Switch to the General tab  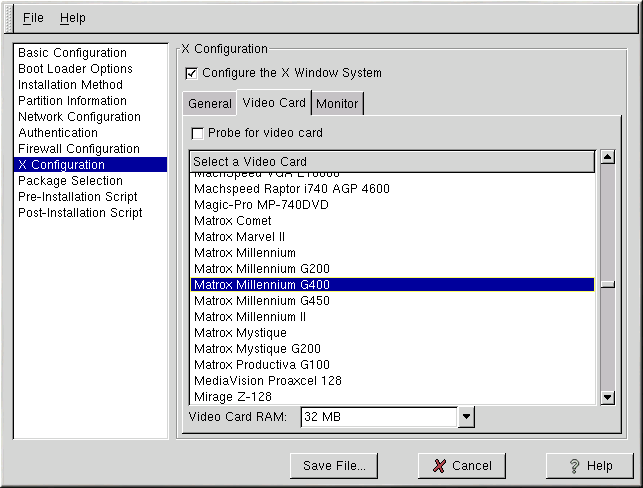[x=209, y=103]
